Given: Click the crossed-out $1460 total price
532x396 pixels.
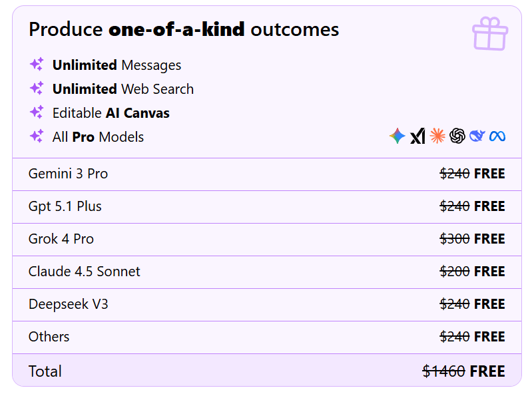Looking at the screenshot, I should [443, 371].
